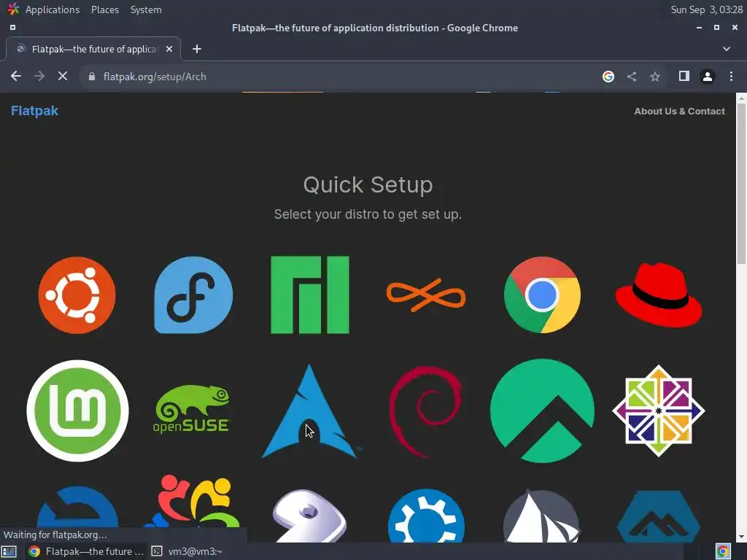Stop loading the page
The width and height of the screenshot is (747, 560).
(x=63, y=76)
